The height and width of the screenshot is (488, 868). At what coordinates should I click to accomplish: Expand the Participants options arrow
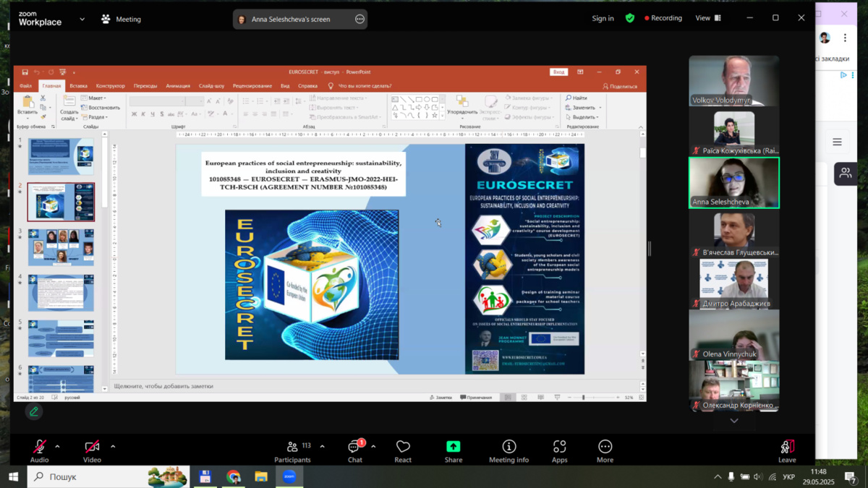[322, 447]
